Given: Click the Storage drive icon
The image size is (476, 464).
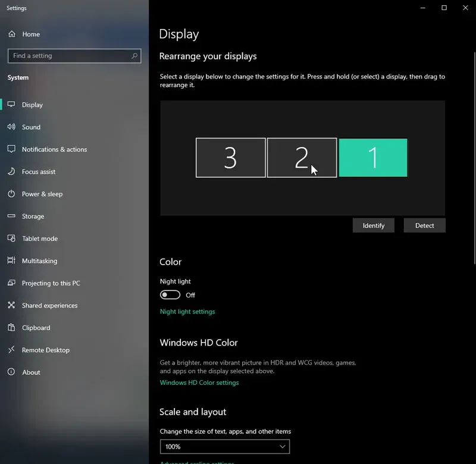Looking at the screenshot, I should [11, 216].
